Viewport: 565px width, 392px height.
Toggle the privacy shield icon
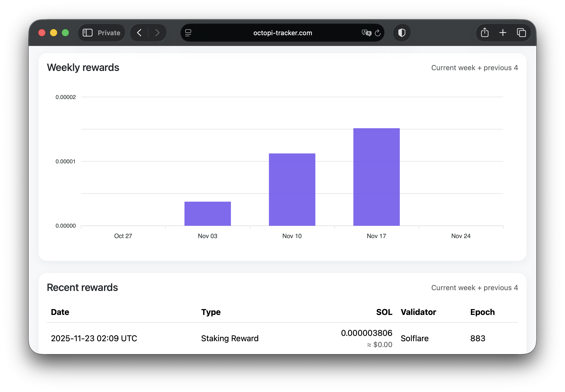[x=401, y=33]
